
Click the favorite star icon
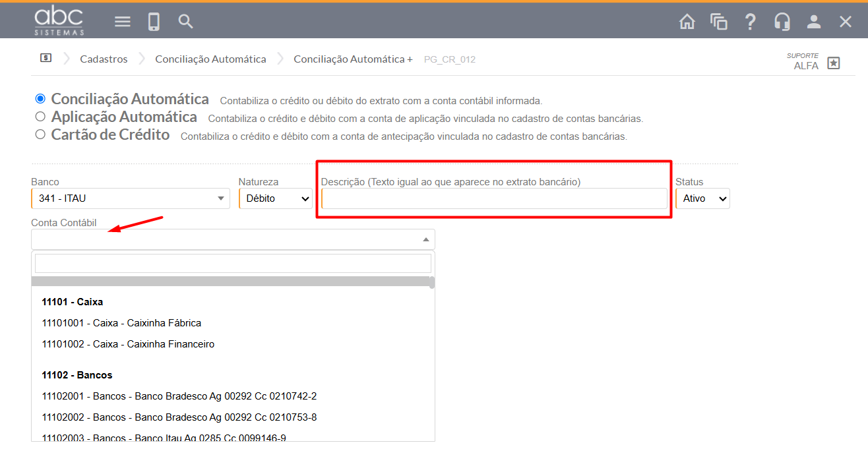pyautogui.click(x=834, y=63)
